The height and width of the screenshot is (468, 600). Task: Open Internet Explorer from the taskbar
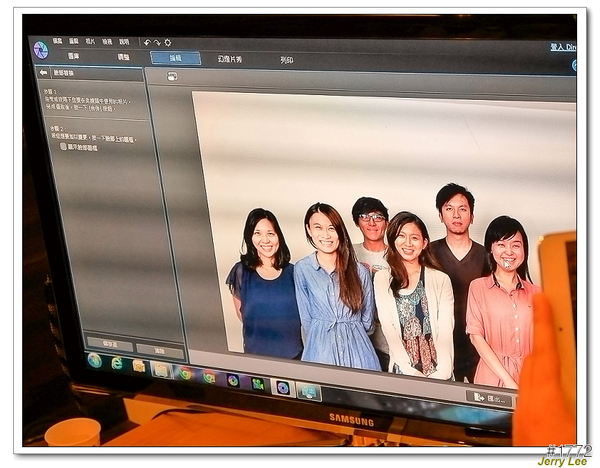[x=116, y=363]
